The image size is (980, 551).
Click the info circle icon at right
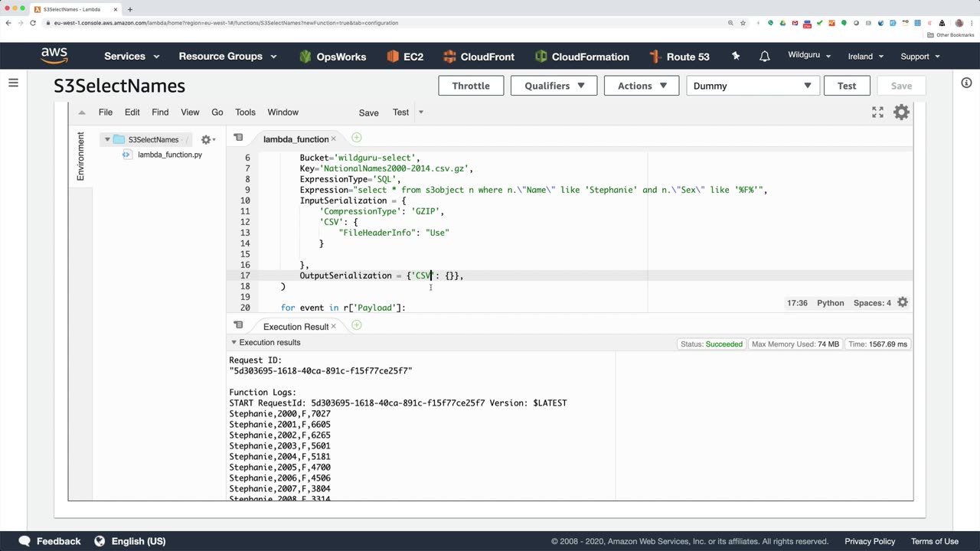pyautogui.click(x=966, y=83)
